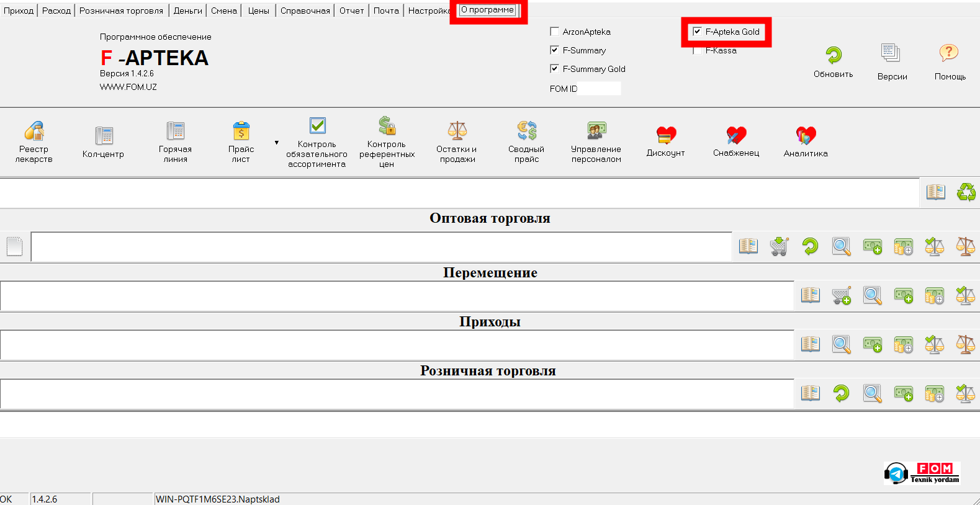Expand the Прайс лист dropdown arrow
The image size is (980, 505).
[277, 143]
